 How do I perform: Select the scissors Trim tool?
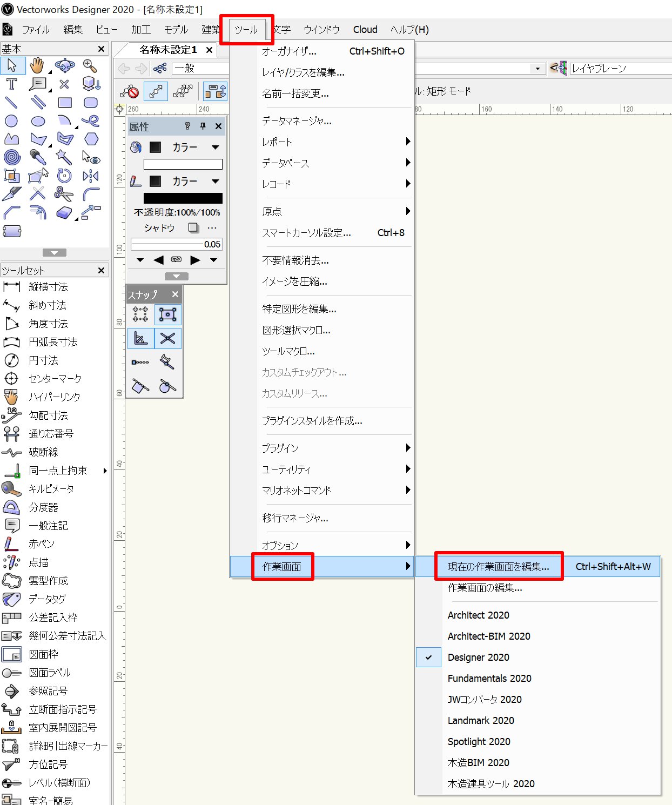tap(64, 193)
